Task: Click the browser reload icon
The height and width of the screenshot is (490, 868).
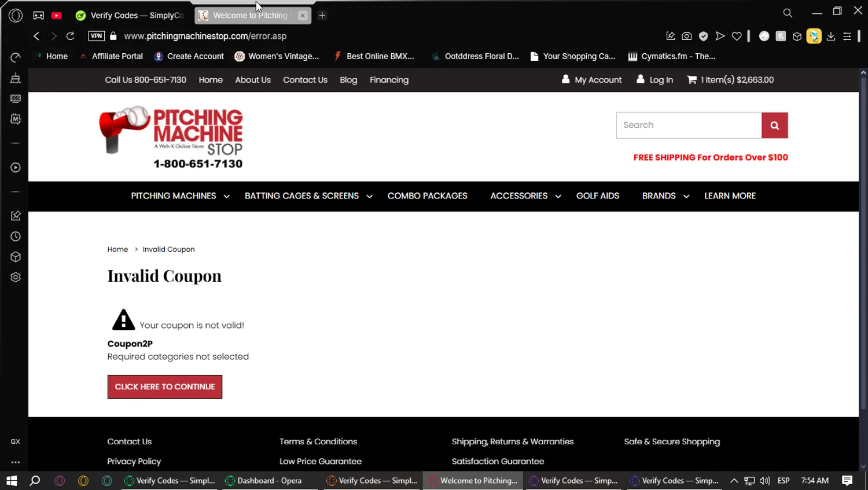Action: pos(71,36)
